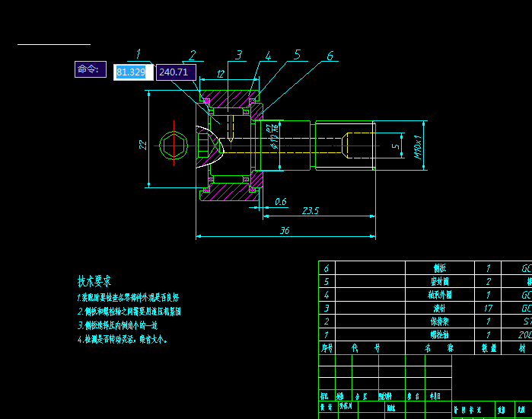Click parts list name cell 滚针
Viewport: 532px width, 419px height.
440,309
